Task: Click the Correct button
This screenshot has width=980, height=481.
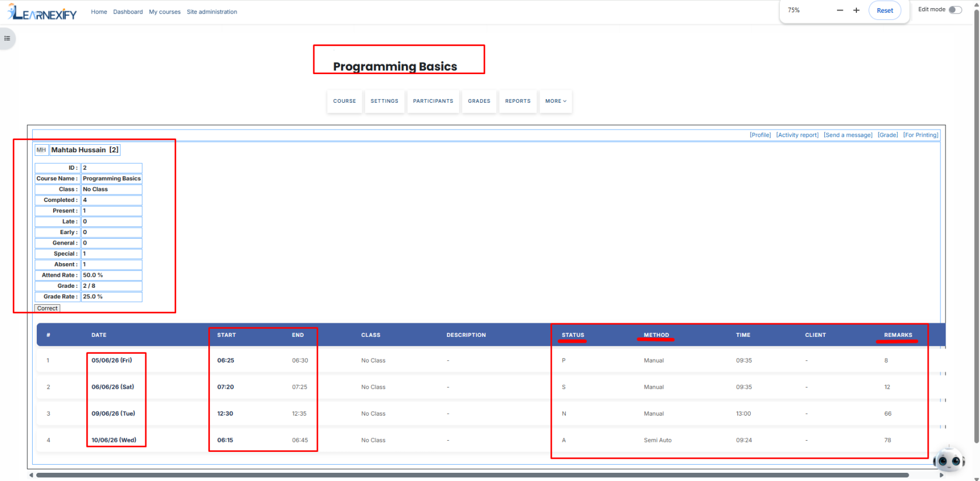Action: (x=47, y=308)
